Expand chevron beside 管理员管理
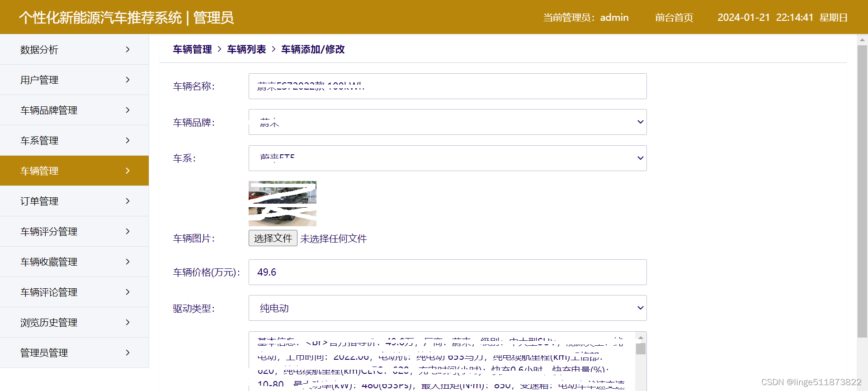The width and height of the screenshot is (868, 391). point(127,353)
